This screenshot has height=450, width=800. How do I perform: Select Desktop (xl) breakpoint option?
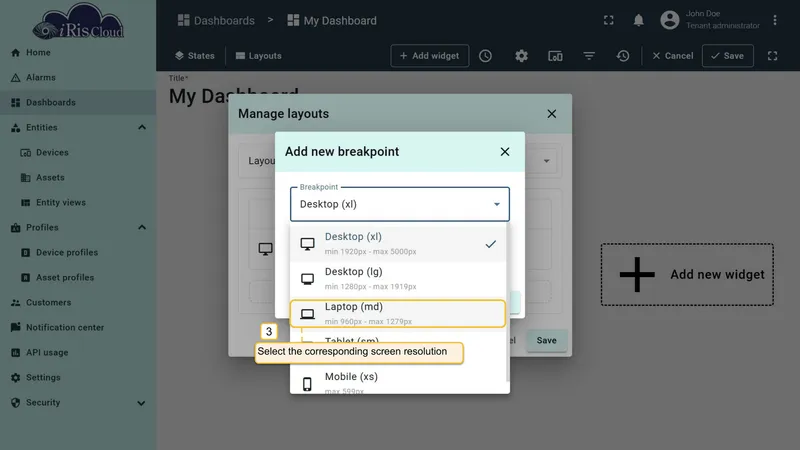coord(398,244)
